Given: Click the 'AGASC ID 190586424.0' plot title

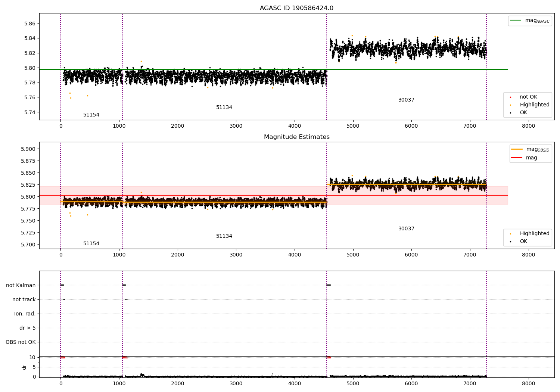Looking at the screenshot, I should [296, 8].
